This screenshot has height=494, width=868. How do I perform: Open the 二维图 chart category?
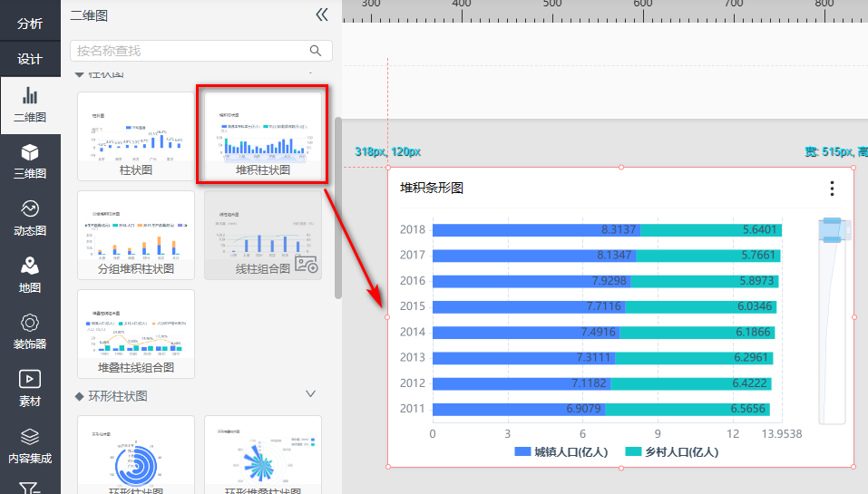pos(30,104)
